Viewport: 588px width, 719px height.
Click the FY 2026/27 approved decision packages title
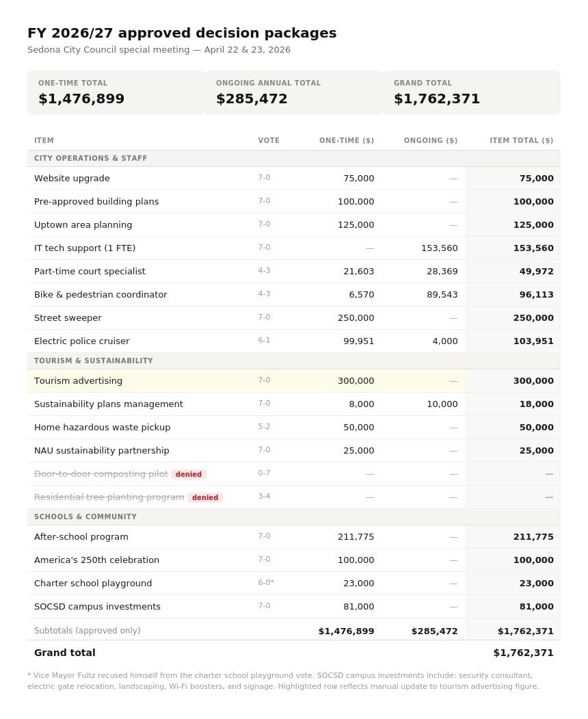coord(182,33)
